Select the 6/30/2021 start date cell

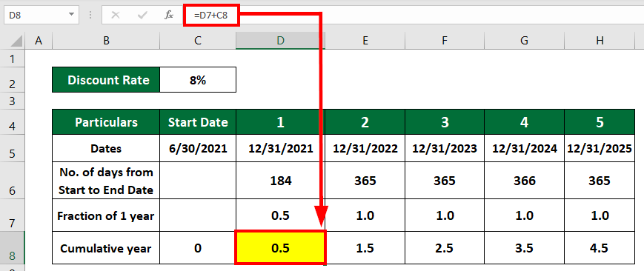198,148
